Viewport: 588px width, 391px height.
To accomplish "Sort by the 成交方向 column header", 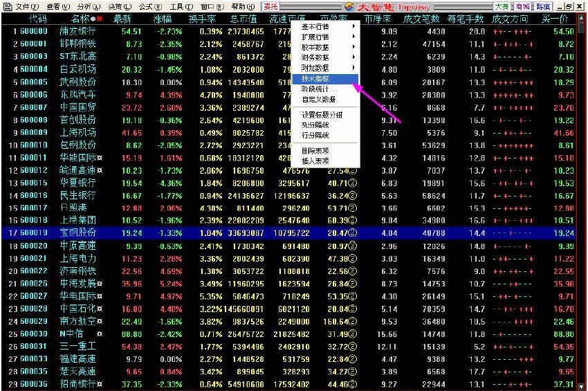I will [510, 19].
